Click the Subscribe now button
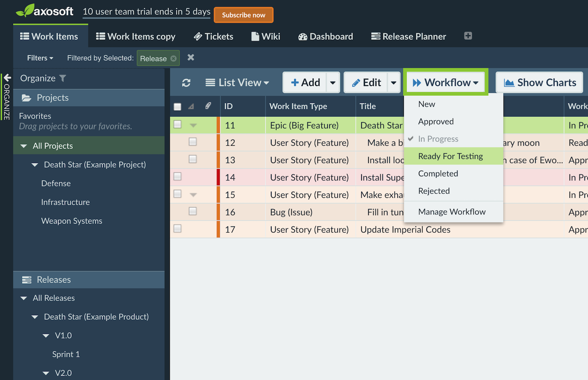Screen dimensions: 588x380 pos(243,15)
